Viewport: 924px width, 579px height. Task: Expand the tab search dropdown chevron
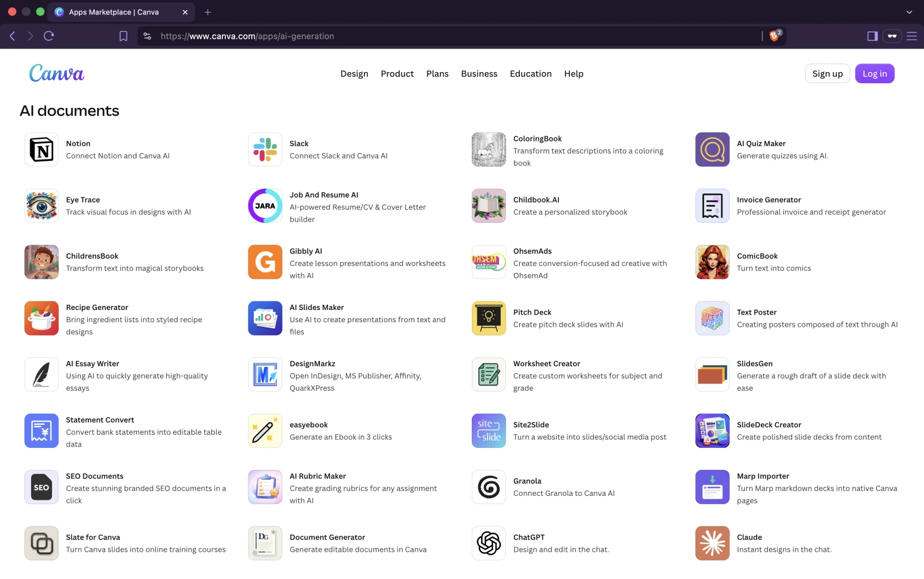pos(909,12)
